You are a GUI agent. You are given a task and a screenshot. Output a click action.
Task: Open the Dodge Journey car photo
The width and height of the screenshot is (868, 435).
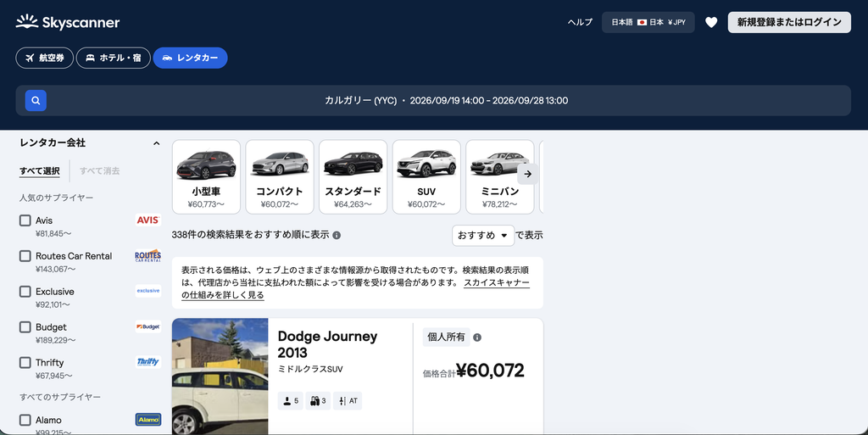[x=220, y=376]
